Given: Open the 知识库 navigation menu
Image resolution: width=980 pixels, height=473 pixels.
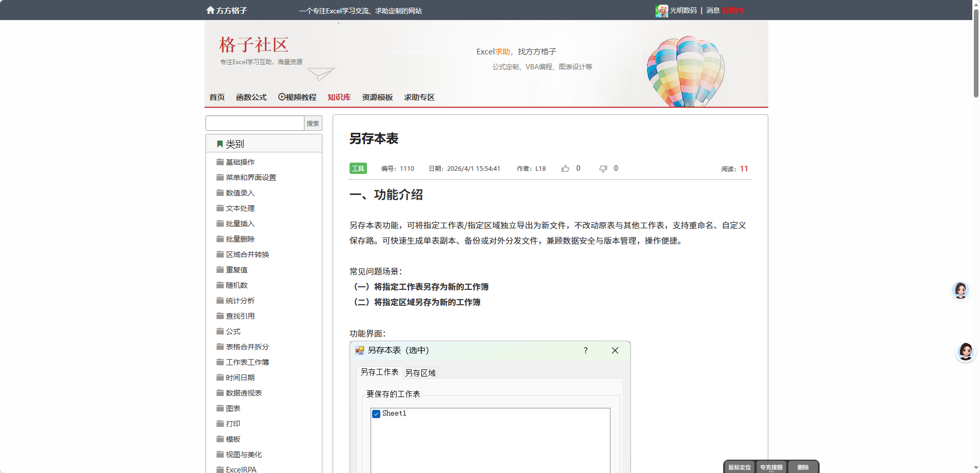Looking at the screenshot, I should click(339, 97).
